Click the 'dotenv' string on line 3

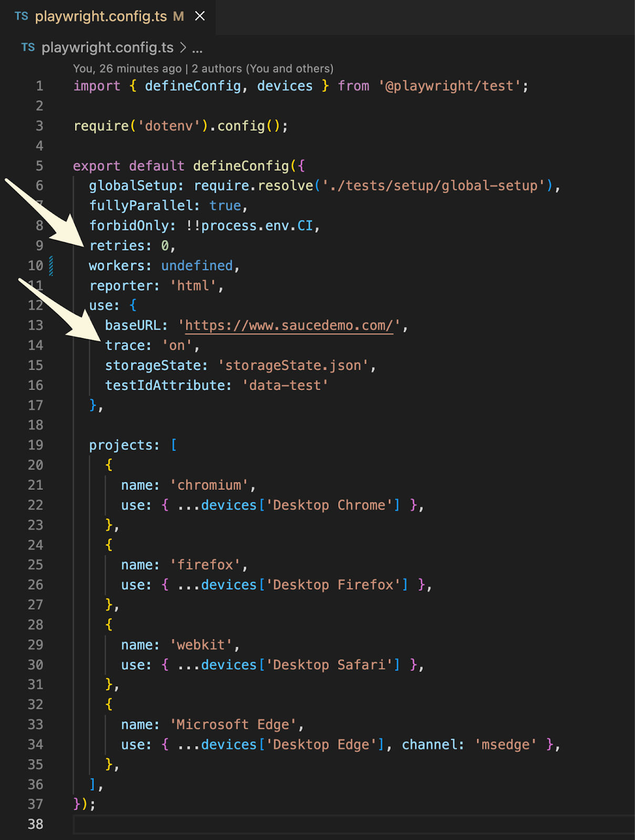click(x=169, y=126)
